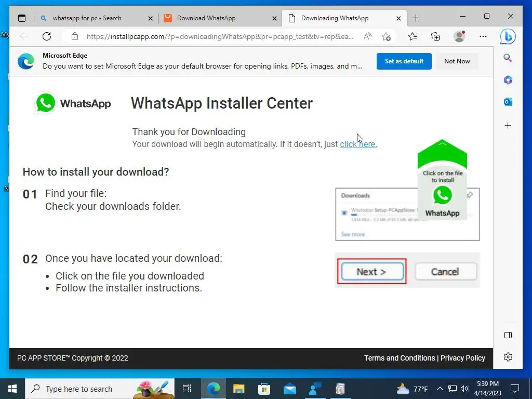Open the Mail app on taskbar
532x399 pixels.
[x=290, y=389]
